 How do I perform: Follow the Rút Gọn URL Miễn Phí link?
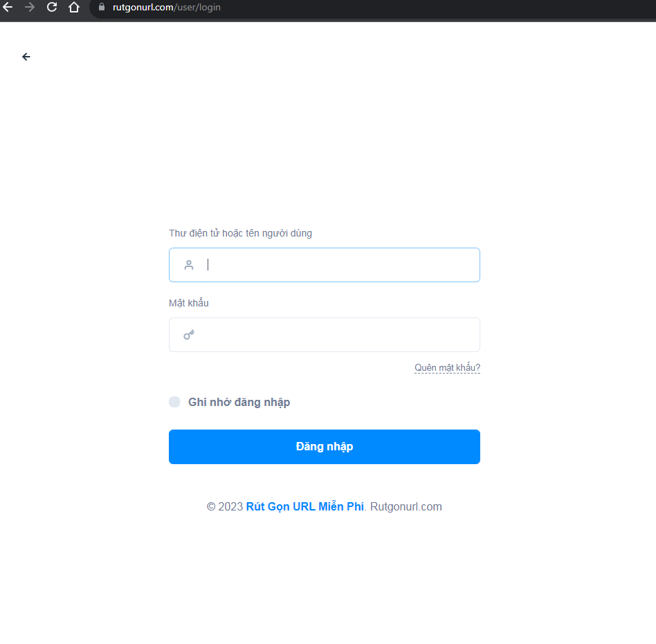(304, 506)
